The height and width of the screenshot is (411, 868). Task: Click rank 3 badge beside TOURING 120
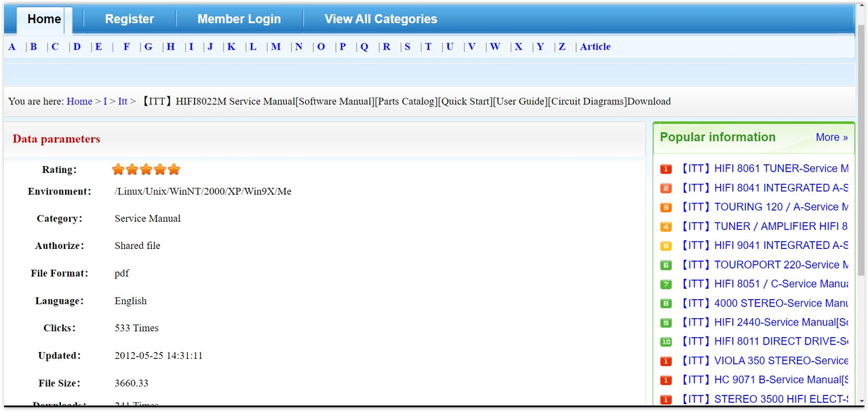point(666,208)
